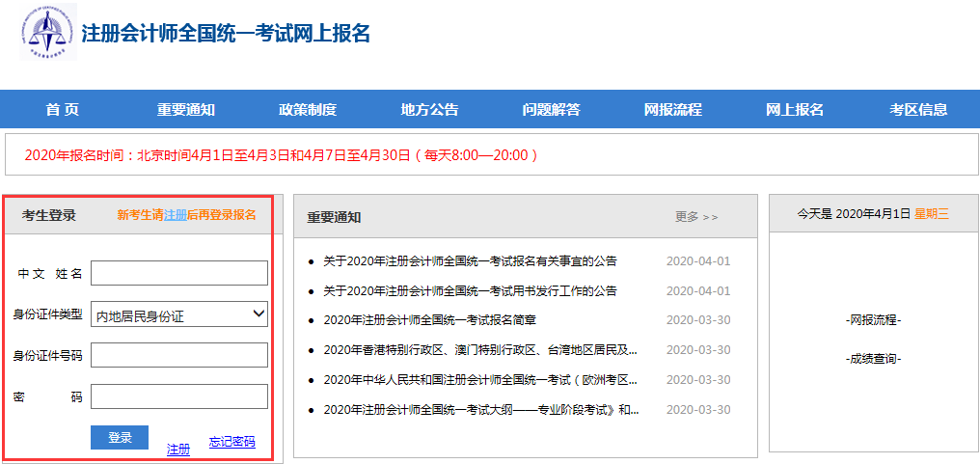Click the CICPA logo at top left
The width and height of the screenshot is (980, 464).
[x=45, y=33]
